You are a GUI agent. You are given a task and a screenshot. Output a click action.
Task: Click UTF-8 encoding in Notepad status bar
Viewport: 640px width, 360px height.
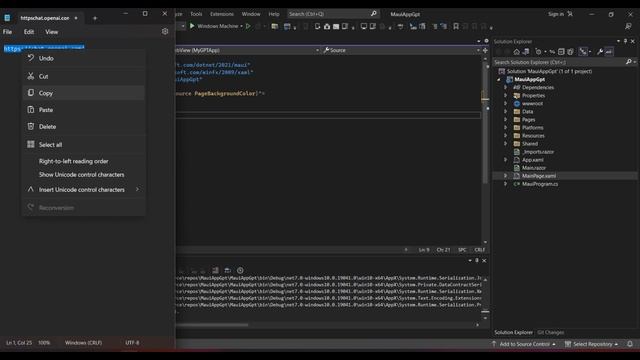click(132, 343)
